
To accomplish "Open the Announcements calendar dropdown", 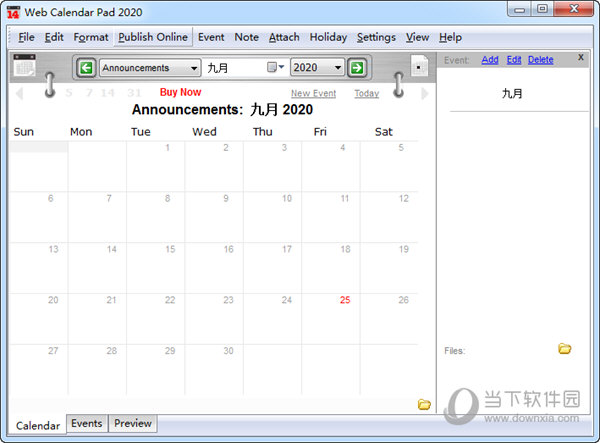I will click(x=150, y=68).
